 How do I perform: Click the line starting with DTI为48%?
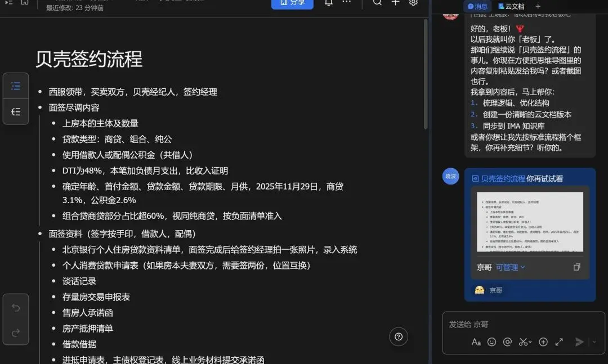(x=145, y=171)
